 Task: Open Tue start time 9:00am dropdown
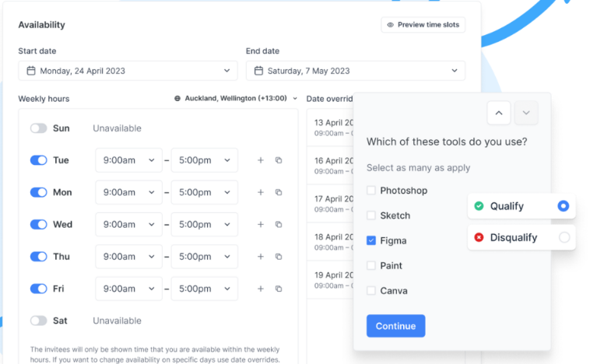[x=128, y=160]
